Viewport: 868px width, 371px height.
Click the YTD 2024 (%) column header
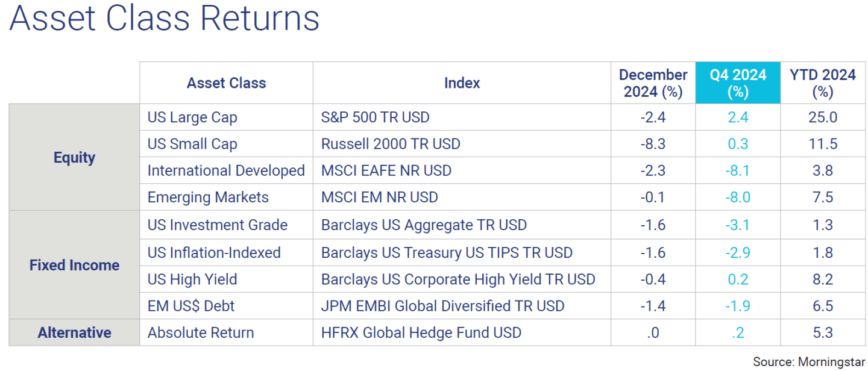click(822, 83)
